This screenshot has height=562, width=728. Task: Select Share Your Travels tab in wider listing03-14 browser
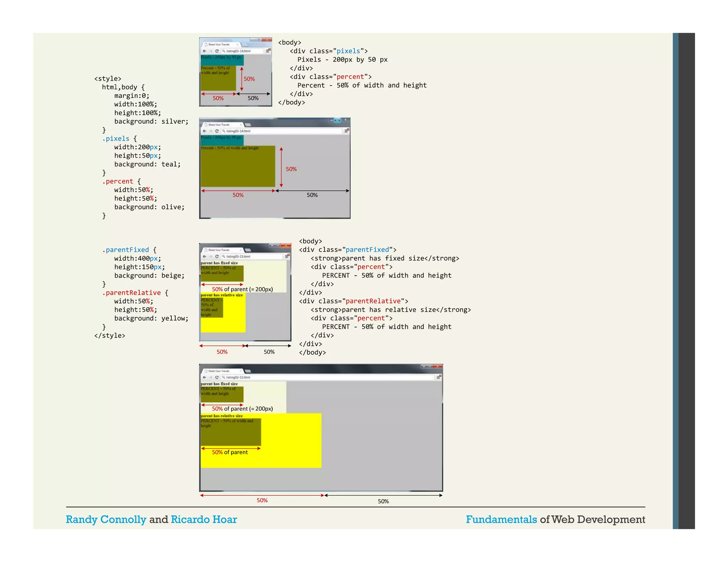[222, 125]
